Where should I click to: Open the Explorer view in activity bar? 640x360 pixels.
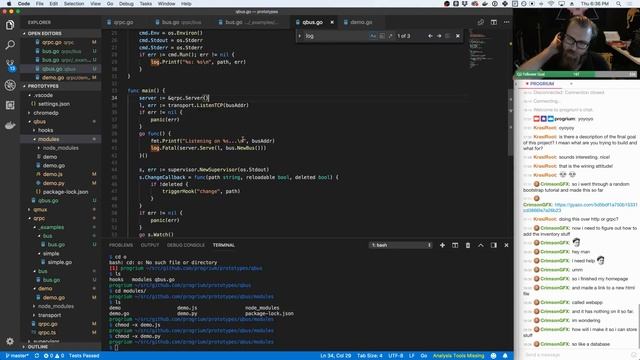(10, 25)
